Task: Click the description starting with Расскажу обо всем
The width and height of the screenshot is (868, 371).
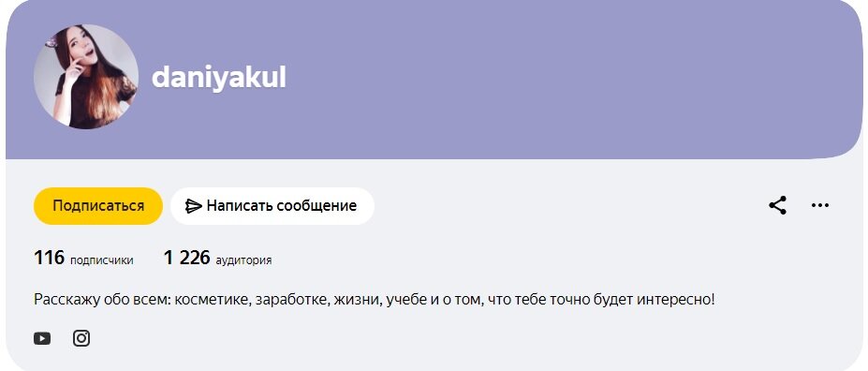Action: [x=375, y=300]
